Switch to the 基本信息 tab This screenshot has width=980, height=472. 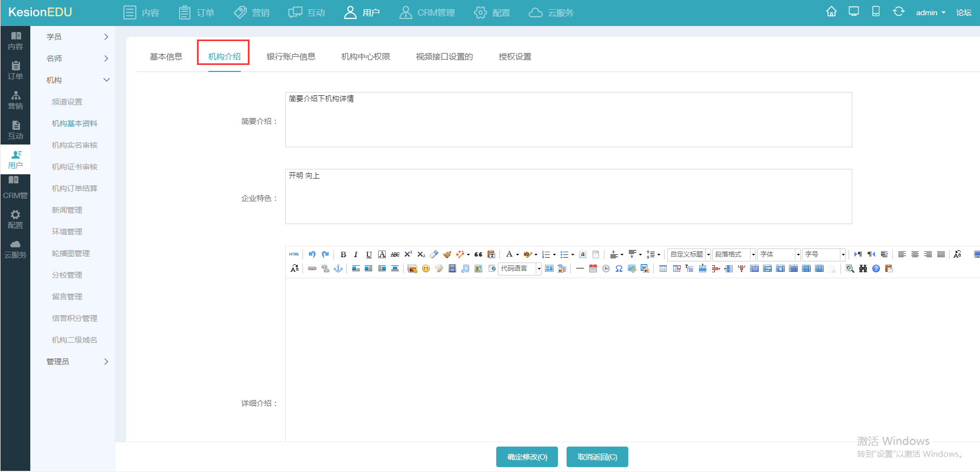[166, 57]
